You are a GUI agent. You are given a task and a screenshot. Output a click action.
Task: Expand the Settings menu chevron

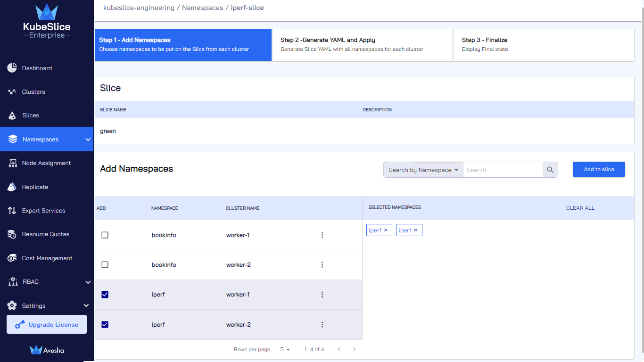86,305
